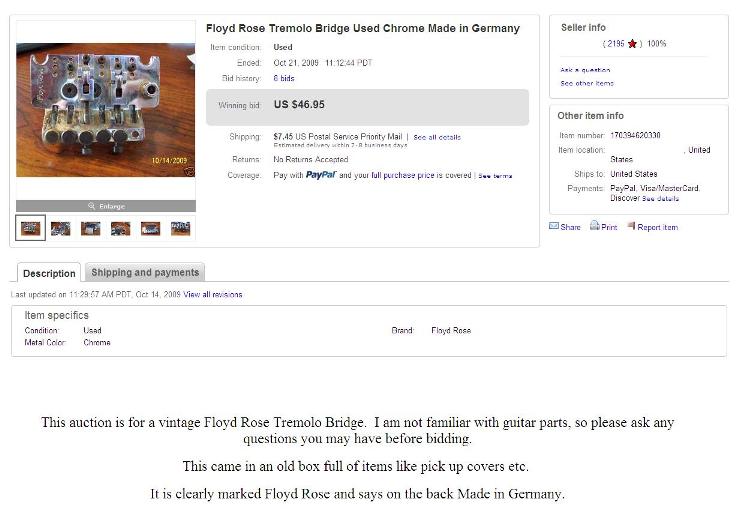Select the second photo thumbnail
This screenshot has width=739, height=509.
(61, 229)
